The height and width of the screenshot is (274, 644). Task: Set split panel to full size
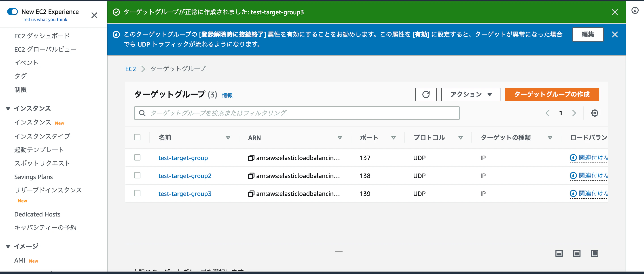coord(595,253)
